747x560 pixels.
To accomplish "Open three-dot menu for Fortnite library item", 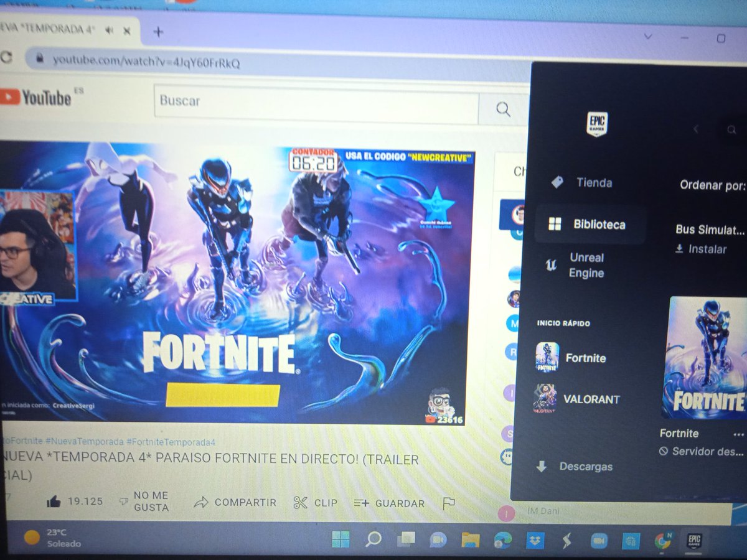I will (738, 434).
